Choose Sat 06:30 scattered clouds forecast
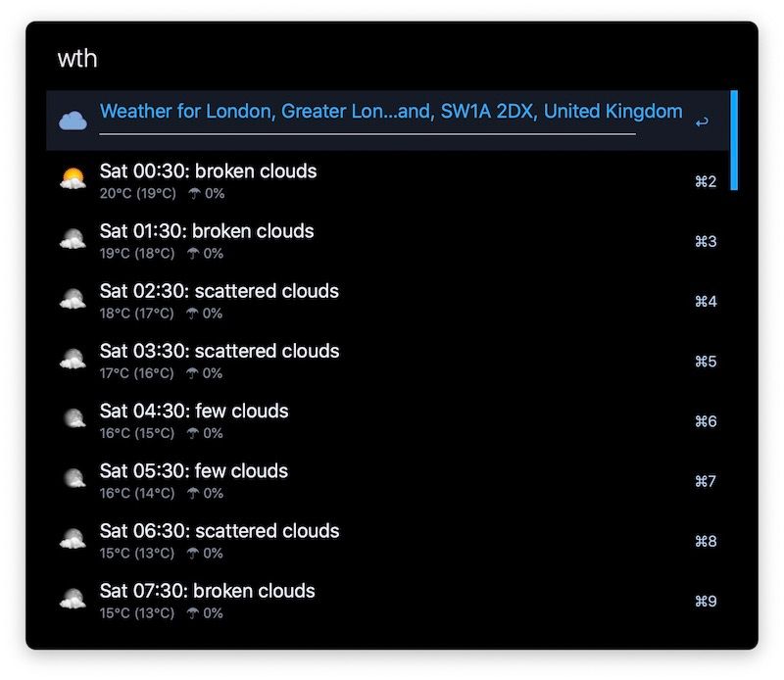 tap(219, 531)
